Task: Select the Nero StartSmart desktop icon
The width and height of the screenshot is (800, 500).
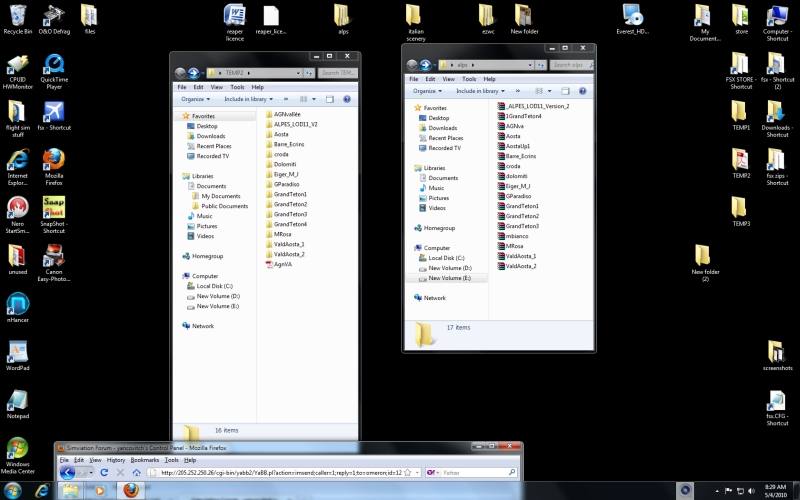Action: (x=17, y=209)
